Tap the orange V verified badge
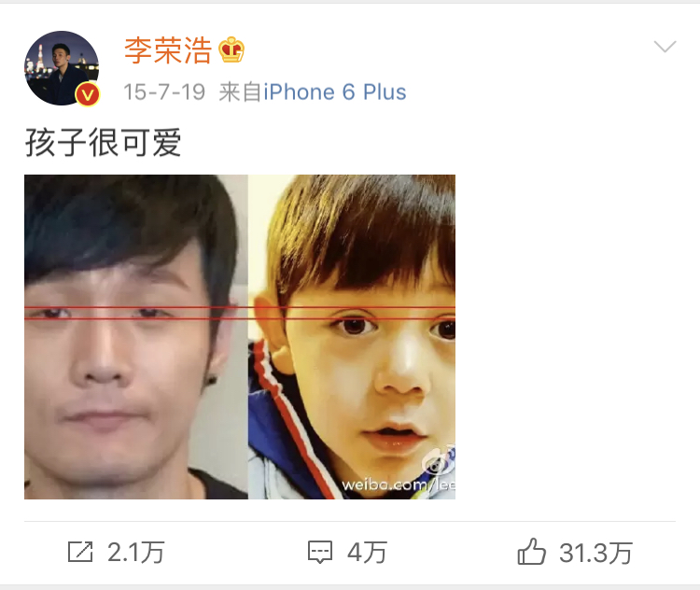Screen dimensions: 700x590 point(87,94)
